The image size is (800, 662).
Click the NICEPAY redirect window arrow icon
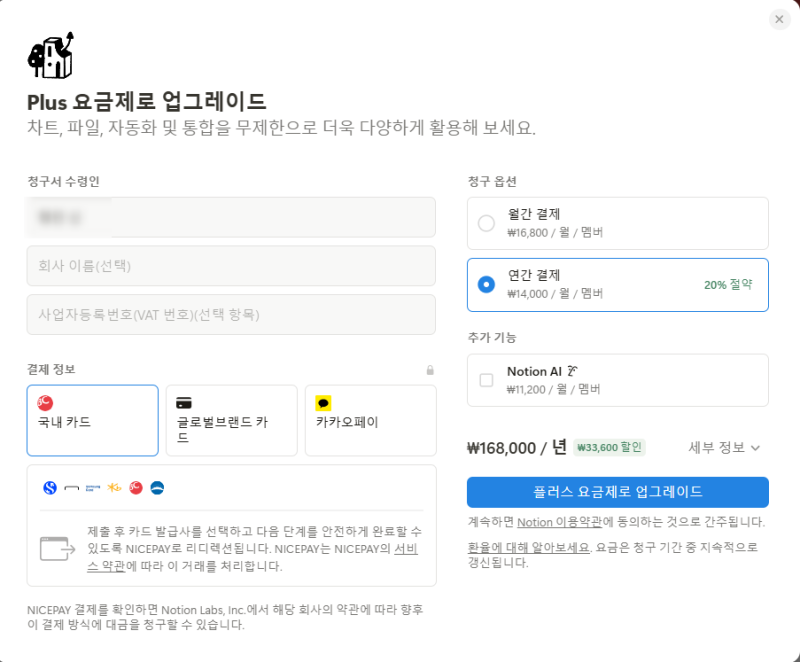(x=57, y=549)
